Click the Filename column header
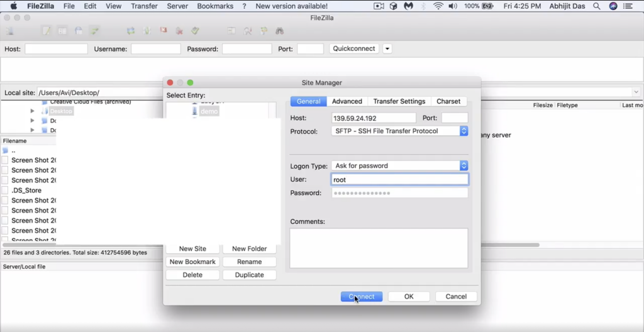The width and height of the screenshot is (644, 332). [15, 141]
